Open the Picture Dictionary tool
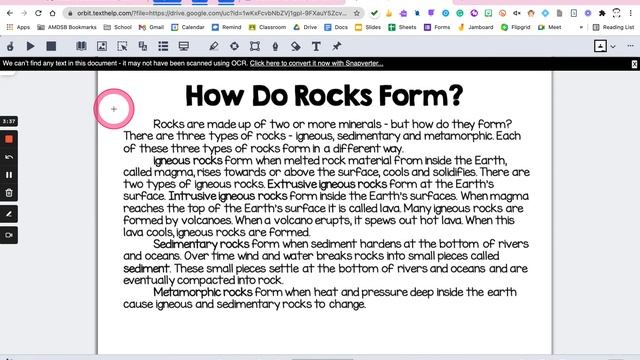 pos(102,46)
